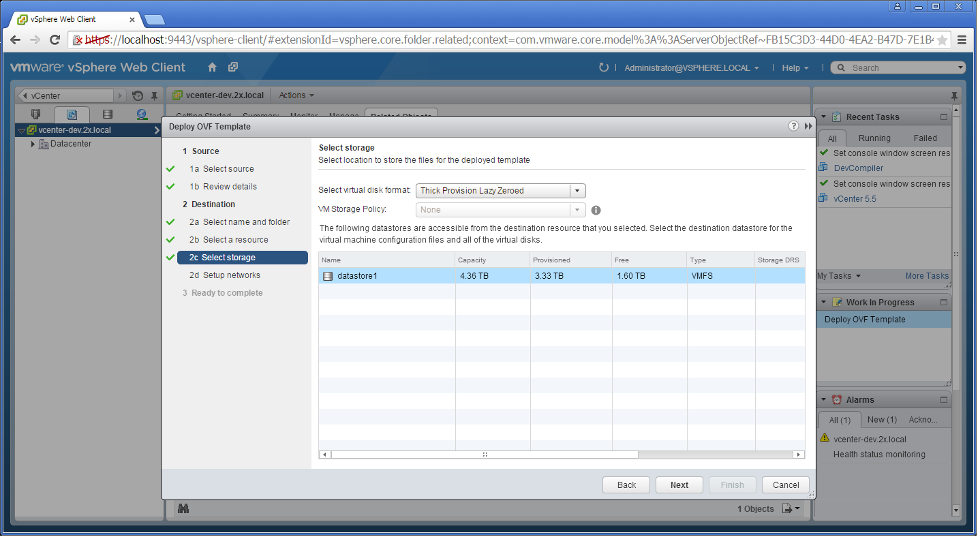
Task: Open the vCenter 5.5 task link
Action: (855, 199)
